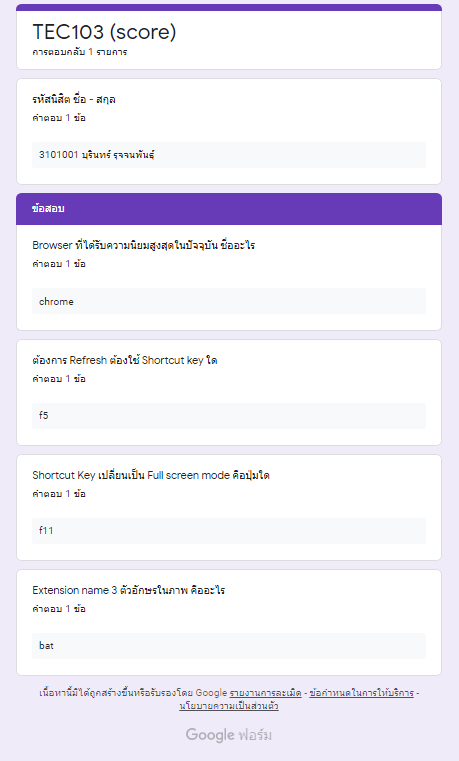This screenshot has height=761, width=459.
Task: Click the Full screen mode question text
Action: [x=151, y=475]
